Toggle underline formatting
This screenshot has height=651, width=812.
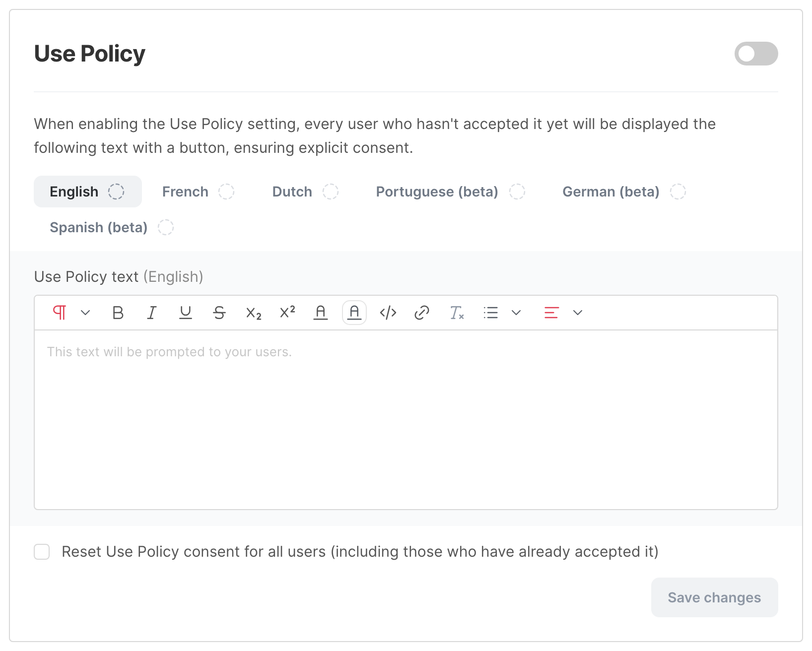click(x=186, y=313)
